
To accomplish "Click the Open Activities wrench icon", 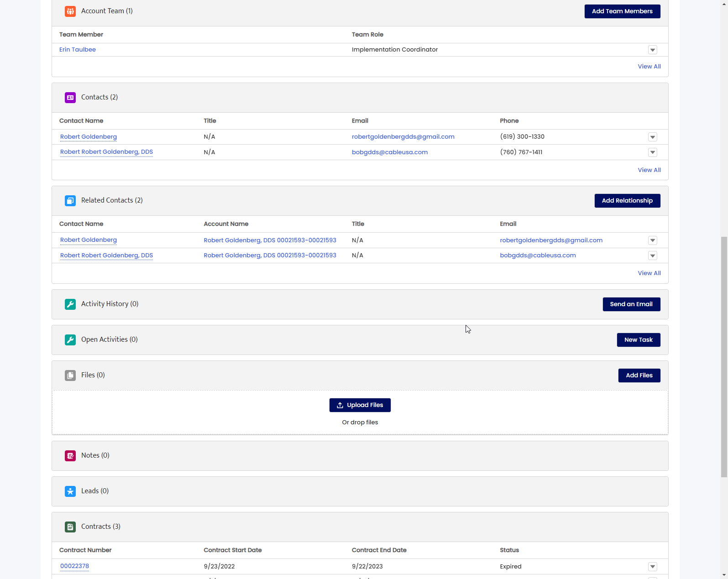I will 70,340.
